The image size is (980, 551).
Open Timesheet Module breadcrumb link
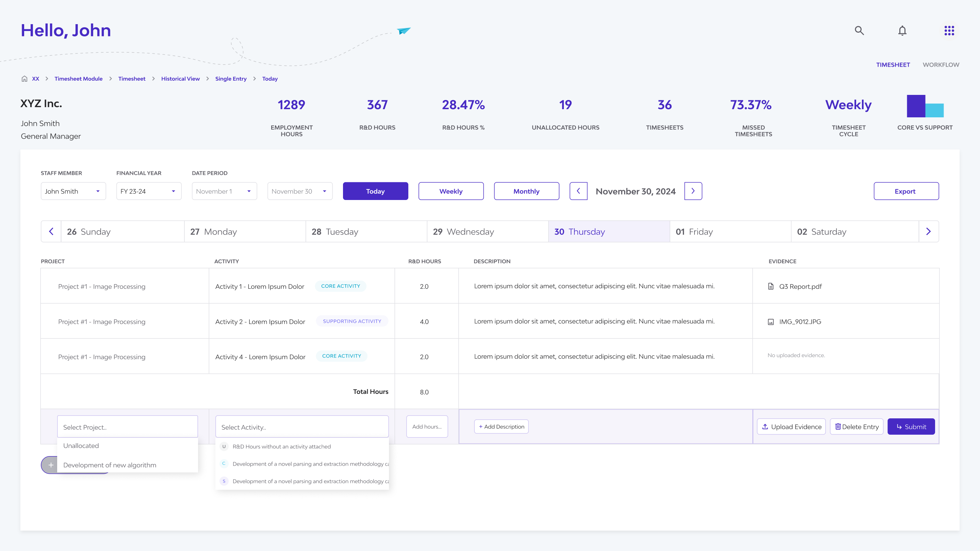coord(78,79)
